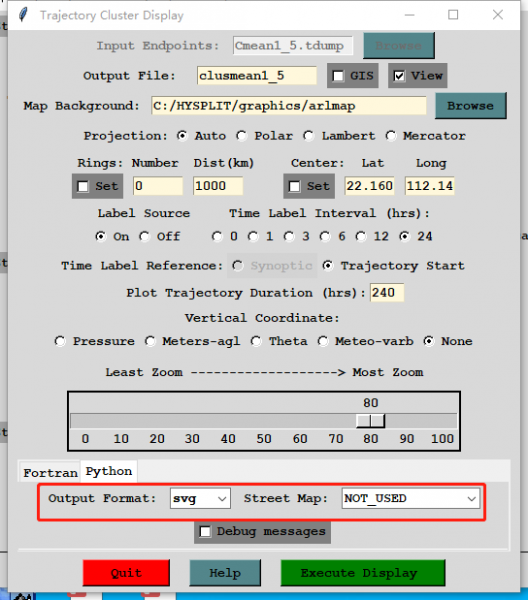Browse for Map Background file
Image resolution: width=528 pixels, height=600 pixels.
pos(471,106)
